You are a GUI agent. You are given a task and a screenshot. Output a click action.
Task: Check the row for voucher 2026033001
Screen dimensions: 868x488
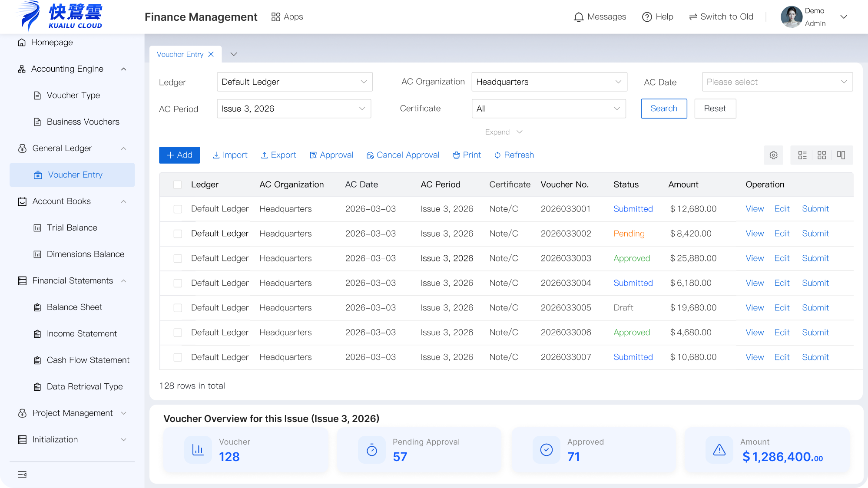click(x=178, y=209)
